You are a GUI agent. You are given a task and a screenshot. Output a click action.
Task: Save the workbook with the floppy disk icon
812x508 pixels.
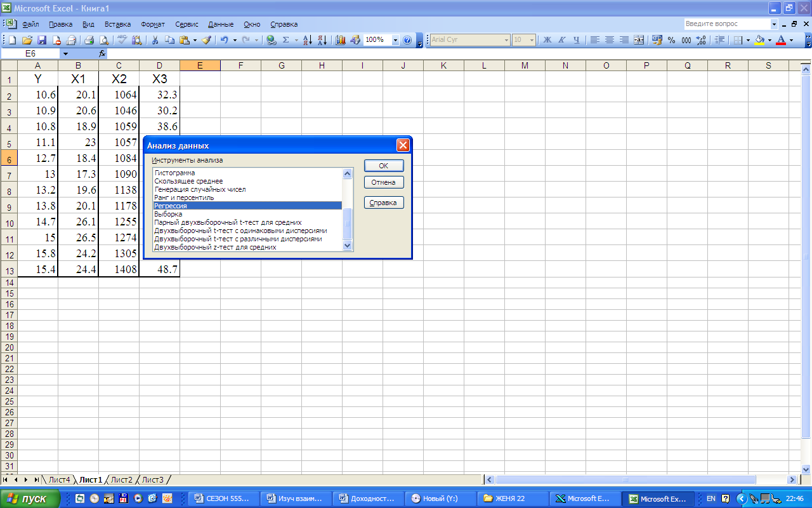[x=42, y=40]
